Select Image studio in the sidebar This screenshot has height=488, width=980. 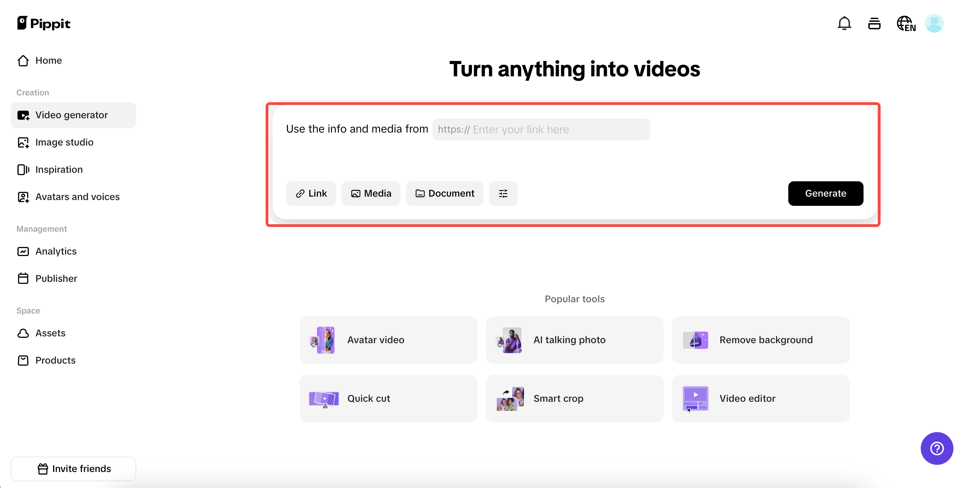tap(64, 142)
